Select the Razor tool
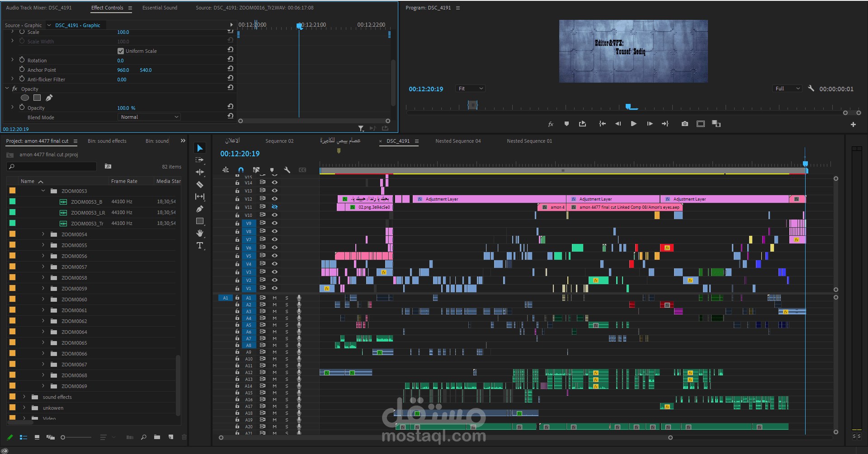Image resolution: width=868 pixels, height=454 pixels. click(x=199, y=184)
